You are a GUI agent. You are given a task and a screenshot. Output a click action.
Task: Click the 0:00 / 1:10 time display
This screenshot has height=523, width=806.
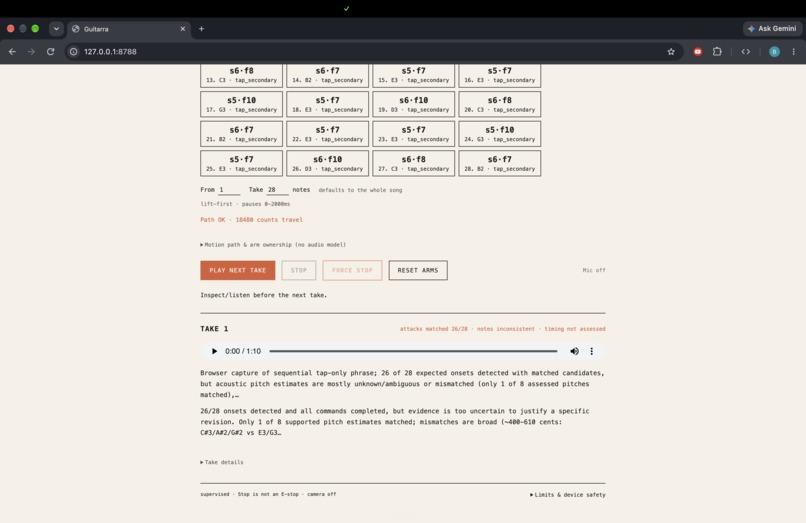(243, 351)
